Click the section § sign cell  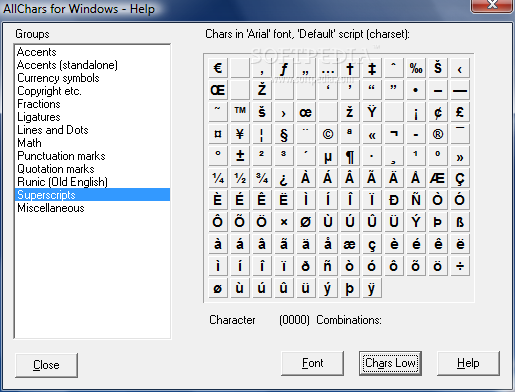click(284, 134)
